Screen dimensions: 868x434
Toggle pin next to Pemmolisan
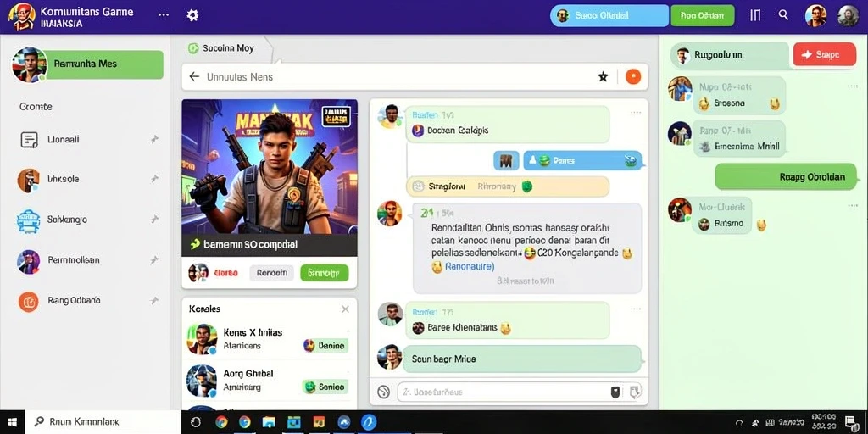tap(154, 259)
